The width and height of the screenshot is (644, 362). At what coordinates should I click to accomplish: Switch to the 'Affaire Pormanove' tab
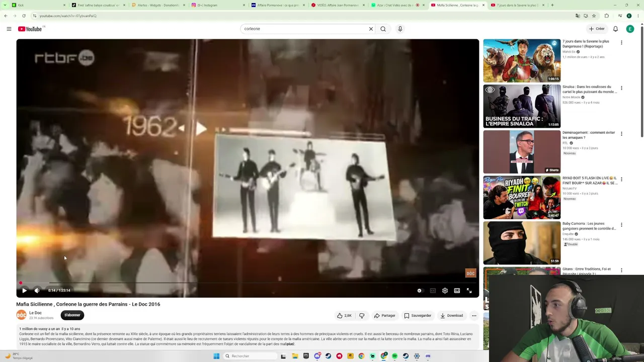coord(278,5)
